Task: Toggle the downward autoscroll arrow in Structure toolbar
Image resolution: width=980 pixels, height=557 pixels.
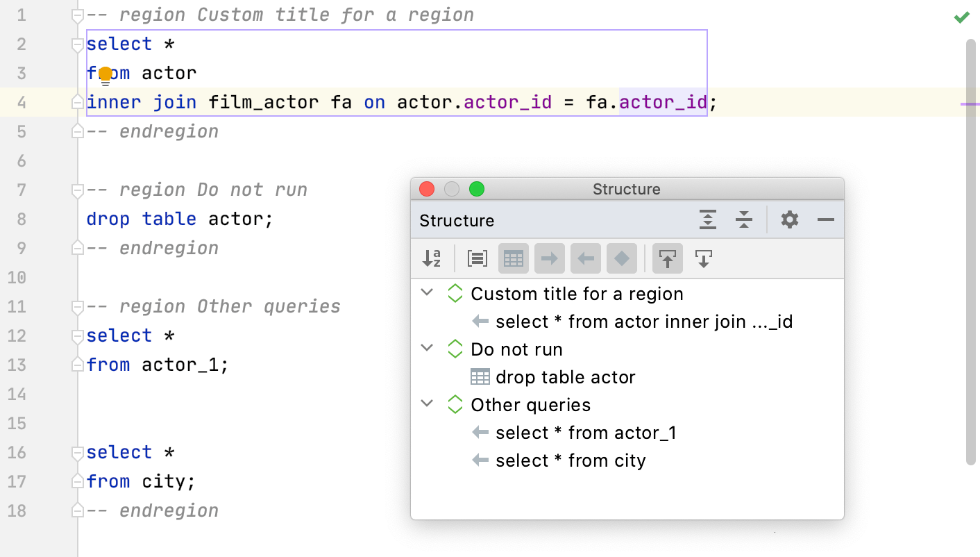Action: (x=703, y=258)
